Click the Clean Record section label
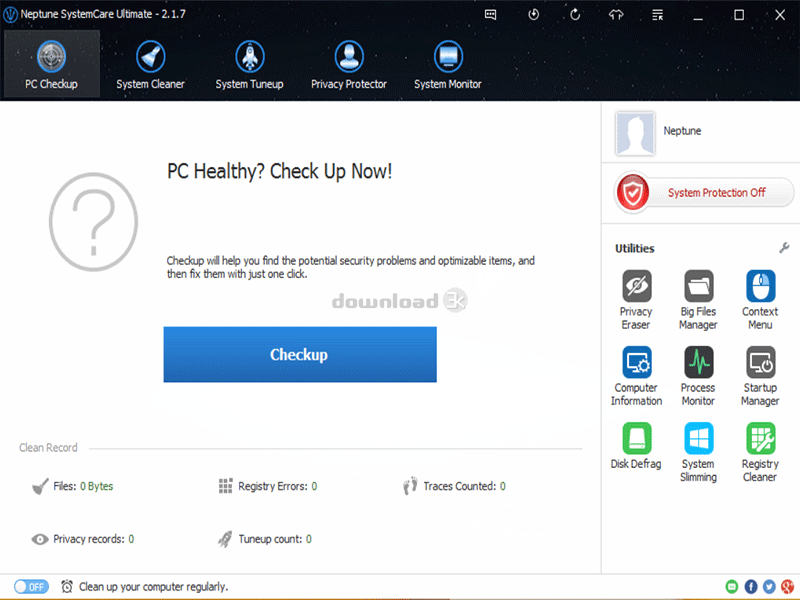The image size is (800, 600). 48,447
